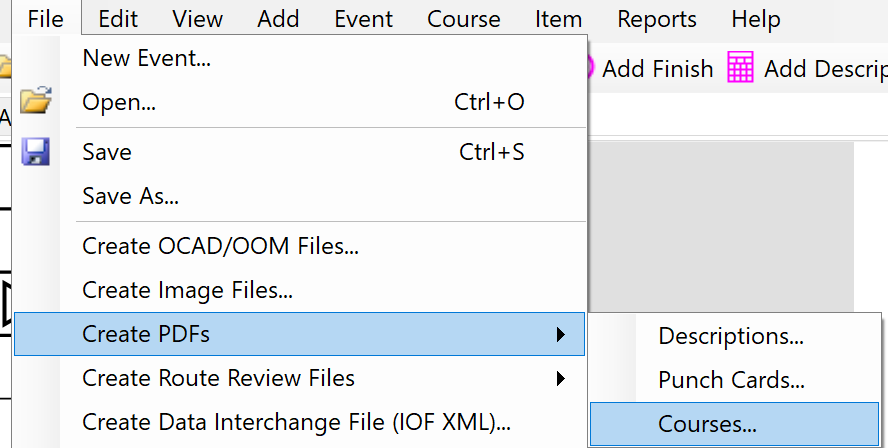Choose Save As menu entry
888x448 pixels.
point(131,196)
